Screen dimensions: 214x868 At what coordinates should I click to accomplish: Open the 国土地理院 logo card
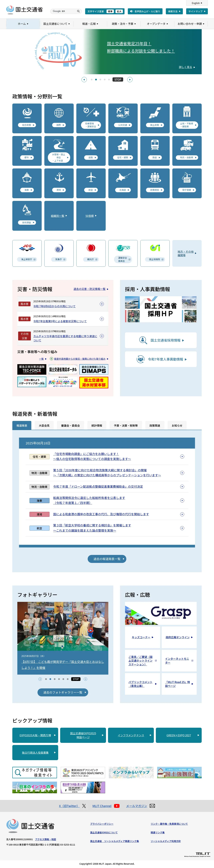[155, 253]
